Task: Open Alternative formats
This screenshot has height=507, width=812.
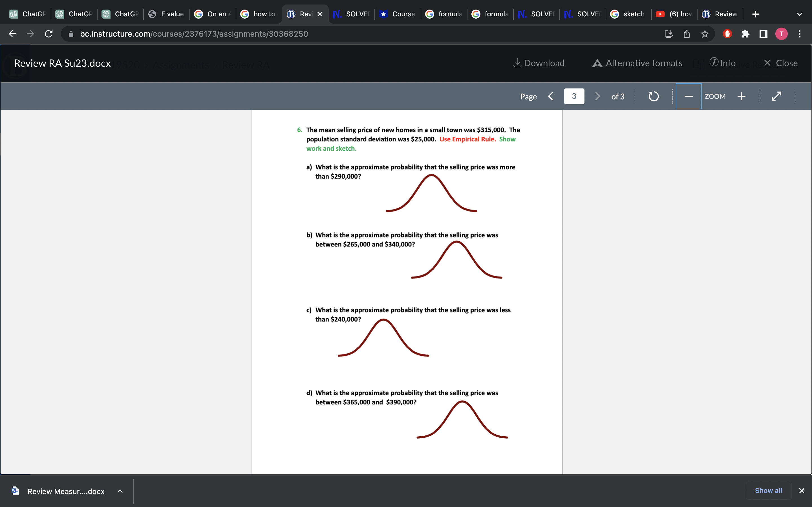Action: pyautogui.click(x=637, y=63)
